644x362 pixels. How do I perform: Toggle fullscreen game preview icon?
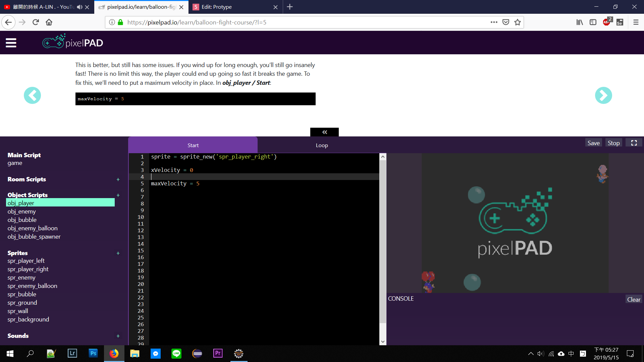pos(634,143)
